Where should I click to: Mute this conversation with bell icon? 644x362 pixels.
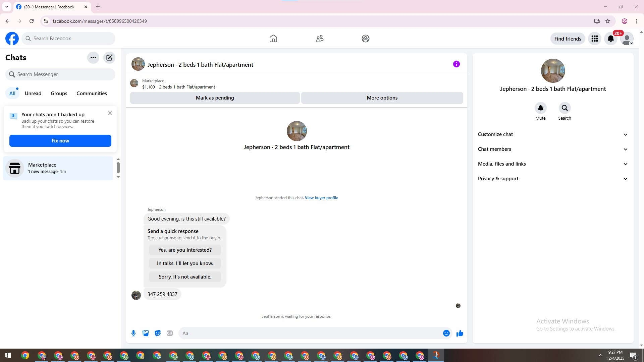[x=540, y=108]
